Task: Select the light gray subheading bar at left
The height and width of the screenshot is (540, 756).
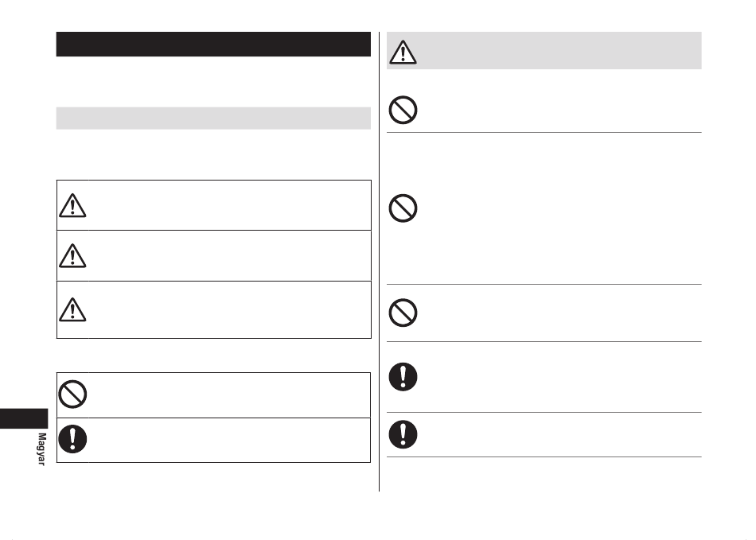Action: coord(213,118)
